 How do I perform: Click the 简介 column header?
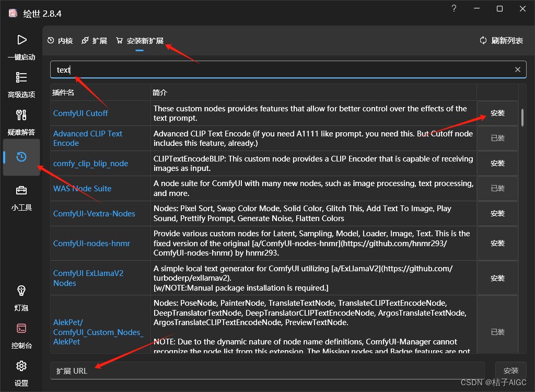coord(160,93)
